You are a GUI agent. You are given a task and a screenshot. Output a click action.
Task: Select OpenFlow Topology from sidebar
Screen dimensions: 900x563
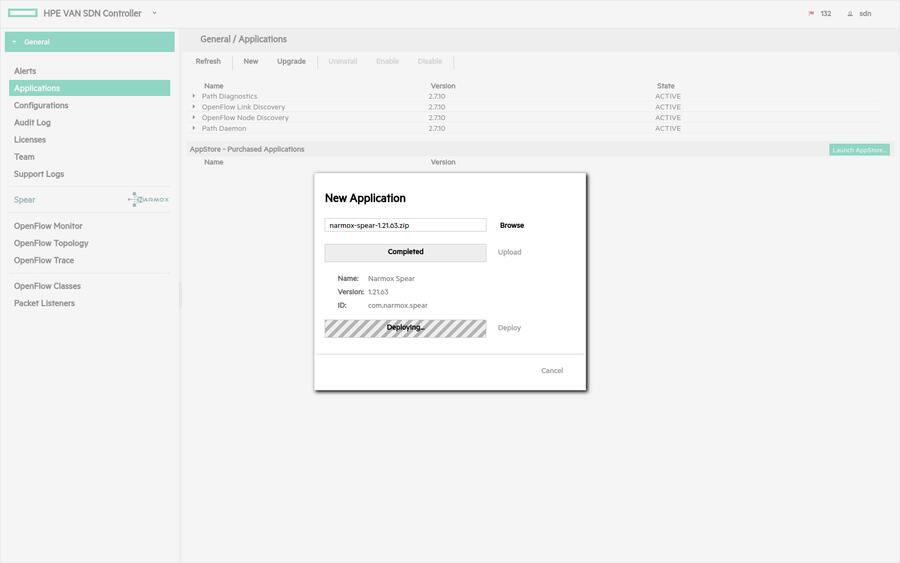[x=51, y=243]
